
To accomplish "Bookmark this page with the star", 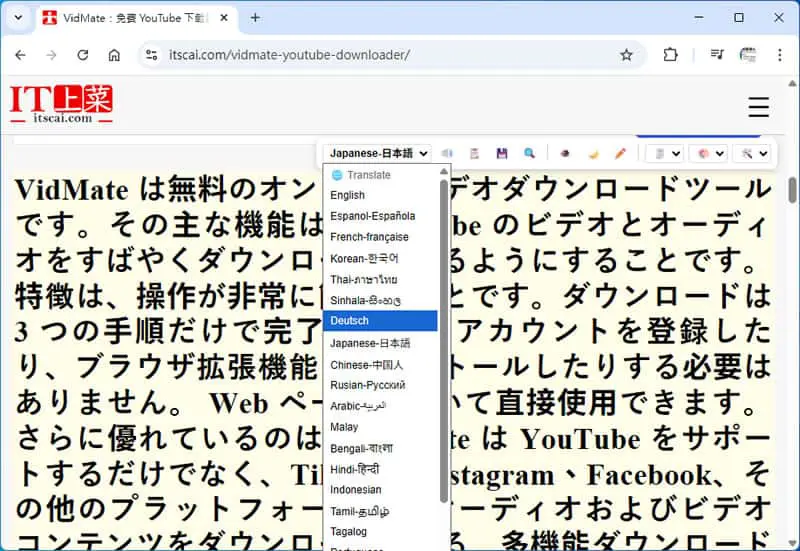I will 626,55.
